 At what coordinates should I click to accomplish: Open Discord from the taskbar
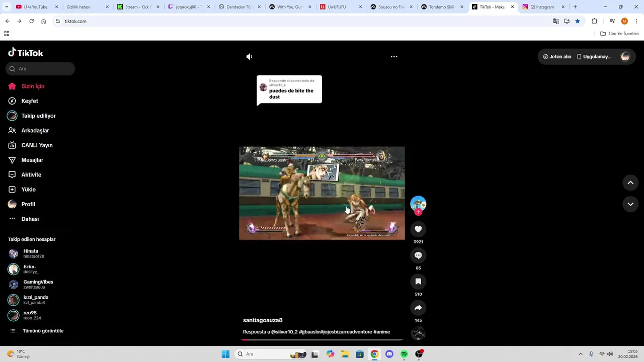coord(389,354)
